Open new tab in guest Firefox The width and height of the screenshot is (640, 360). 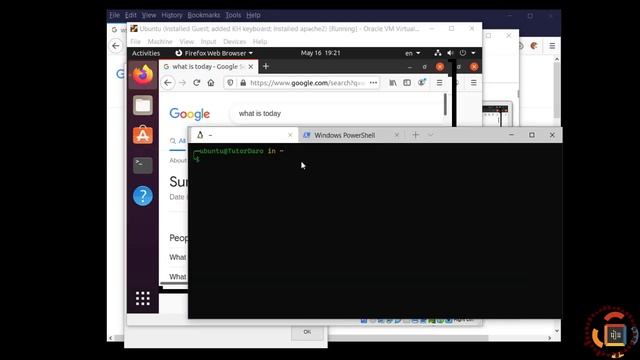266,66
